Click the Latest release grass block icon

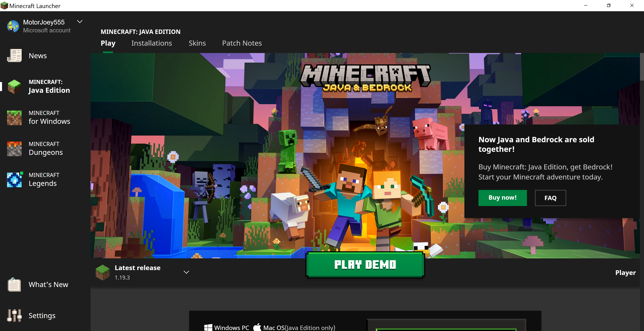[102, 272]
